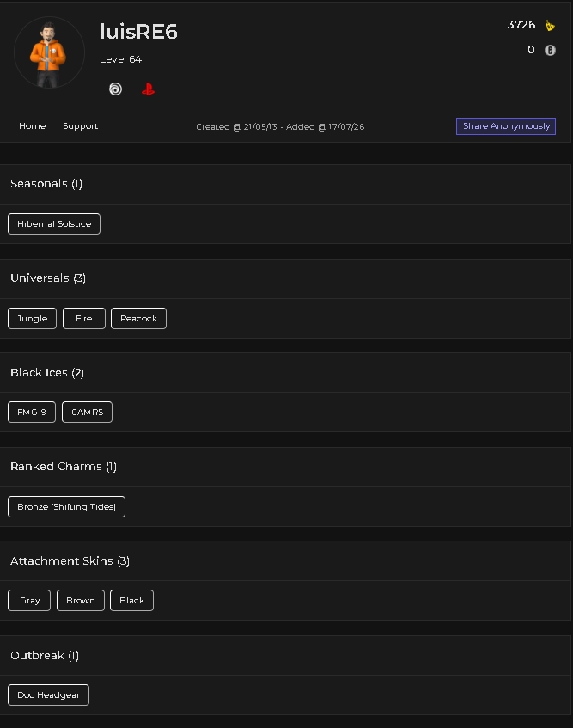Select the Jungle universal skin tag
Image resolution: width=573 pixels, height=728 pixels.
tap(32, 319)
